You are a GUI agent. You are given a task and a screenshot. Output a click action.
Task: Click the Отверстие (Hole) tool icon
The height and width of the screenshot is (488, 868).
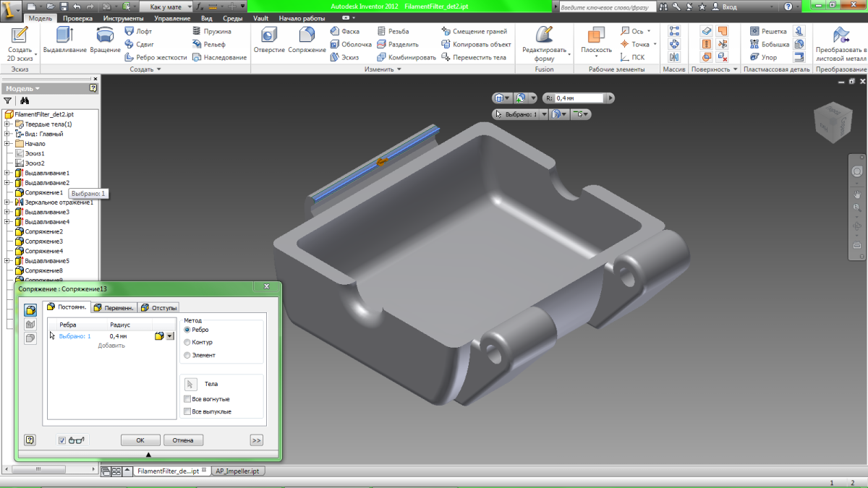tap(269, 35)
